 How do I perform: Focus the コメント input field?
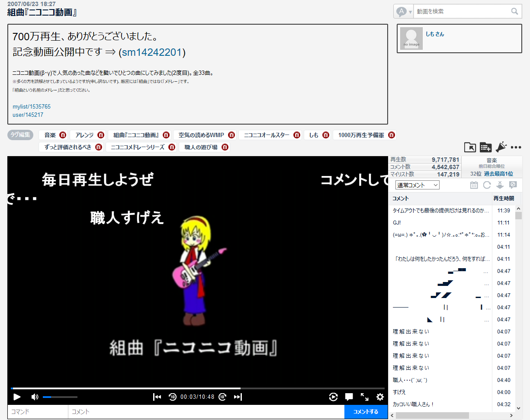tap(206, 412)
